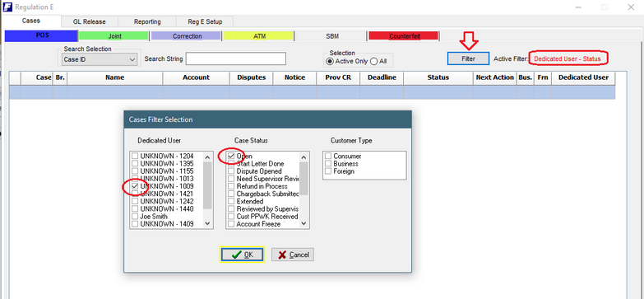Check the Reviewed by Supervisor status
644x299 pixels.
[x=231, y=209]
